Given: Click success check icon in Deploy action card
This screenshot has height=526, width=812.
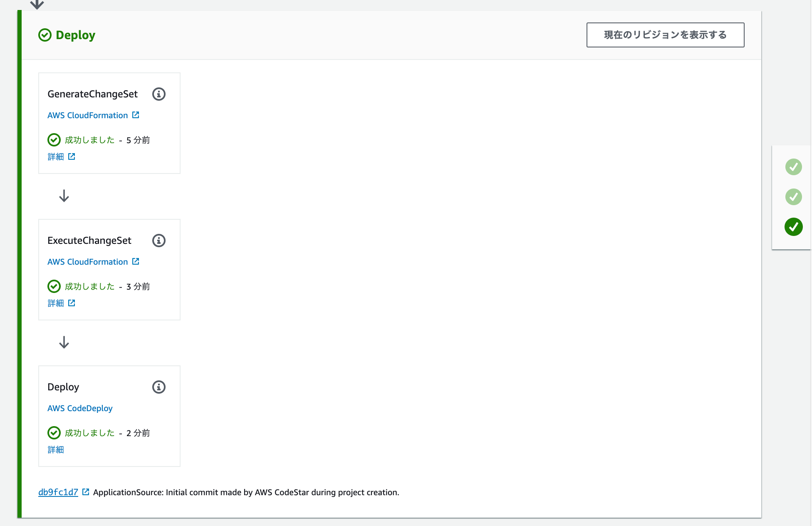Looking at the screenshot, I should coord(54,433).
